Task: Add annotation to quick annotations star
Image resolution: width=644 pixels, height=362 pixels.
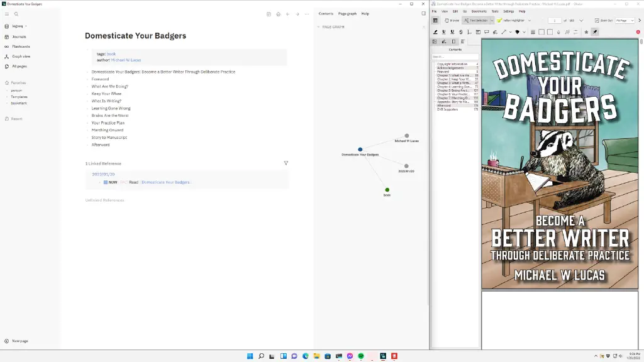Action: pos(586,32)
